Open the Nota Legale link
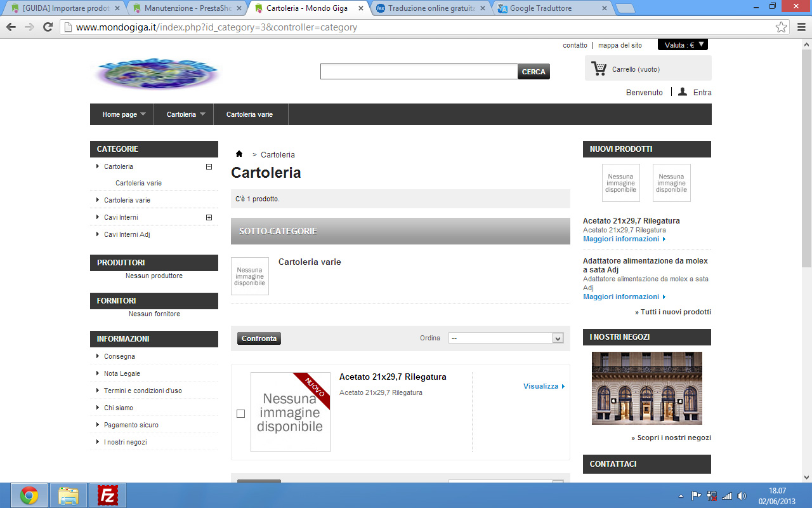Image resolution: width=812 pixels, height=508 pixels. [122, 373]
